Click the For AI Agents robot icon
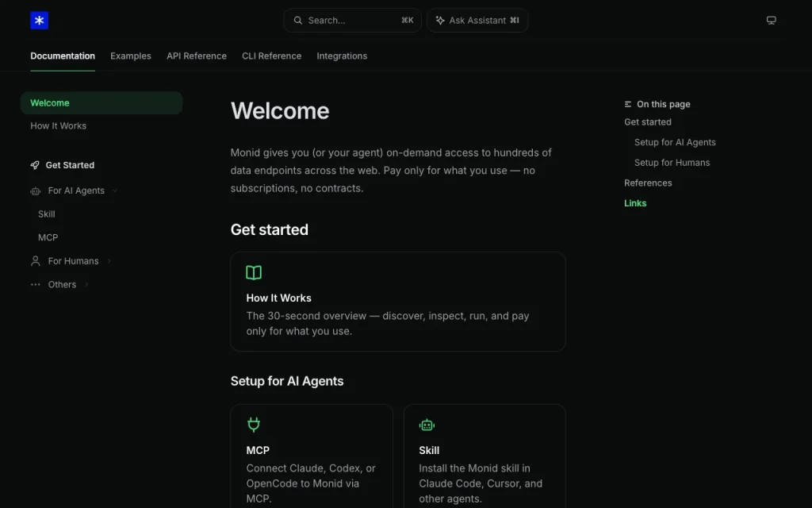The height and width of the screenshot is (508, 812). pos(35,190)
